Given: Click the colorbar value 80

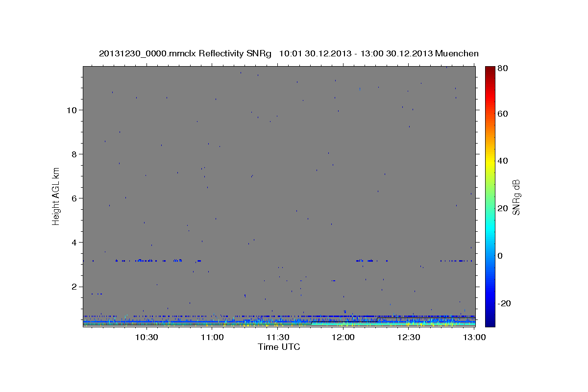Looking at the screenshot, I should coord(503,69).
